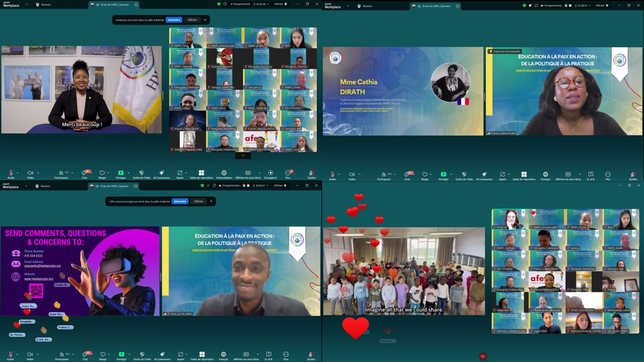Image resolution: width=644 pixels, height=362 pixels.
Task: Open Participants panel showing 414 attendees
Action: tap(62, 355)
